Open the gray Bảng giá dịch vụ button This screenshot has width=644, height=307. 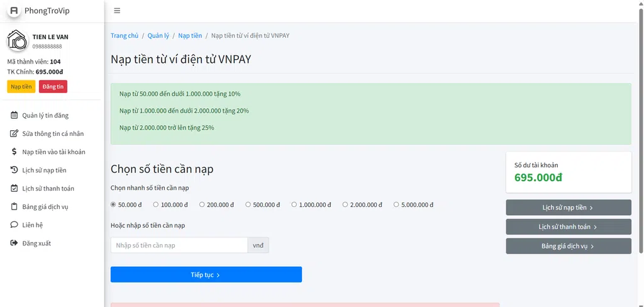[x=568, y=246]
